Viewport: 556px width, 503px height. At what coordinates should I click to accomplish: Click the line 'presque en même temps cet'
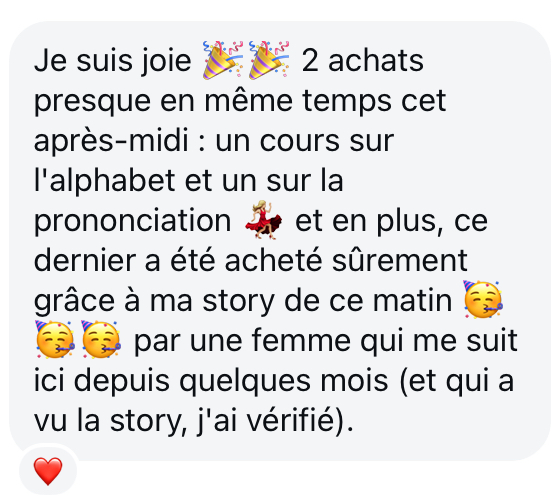pyautogui.click(x=240, y=101)
